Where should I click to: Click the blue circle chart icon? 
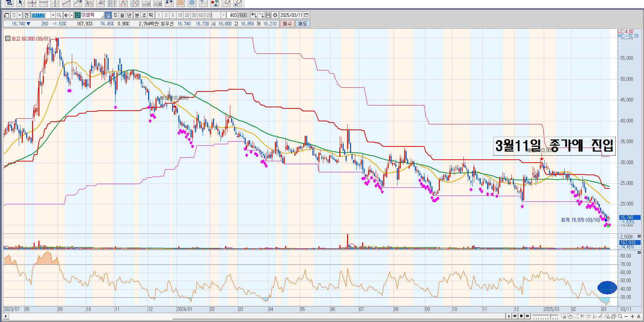tap(192, 3)
